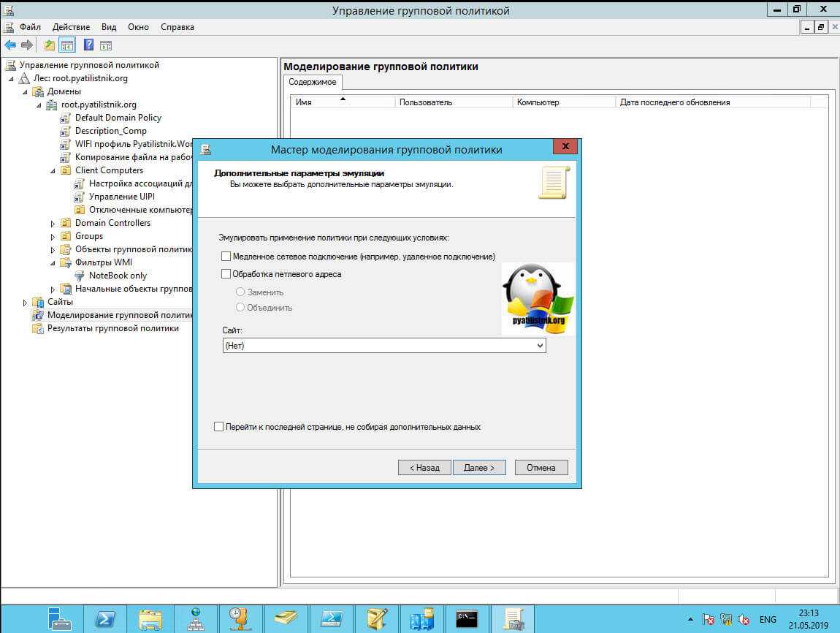Click the network icon in system tray
Image resolution: width=840 pixels, height=633 pixels.
click(x=726, y=619)
